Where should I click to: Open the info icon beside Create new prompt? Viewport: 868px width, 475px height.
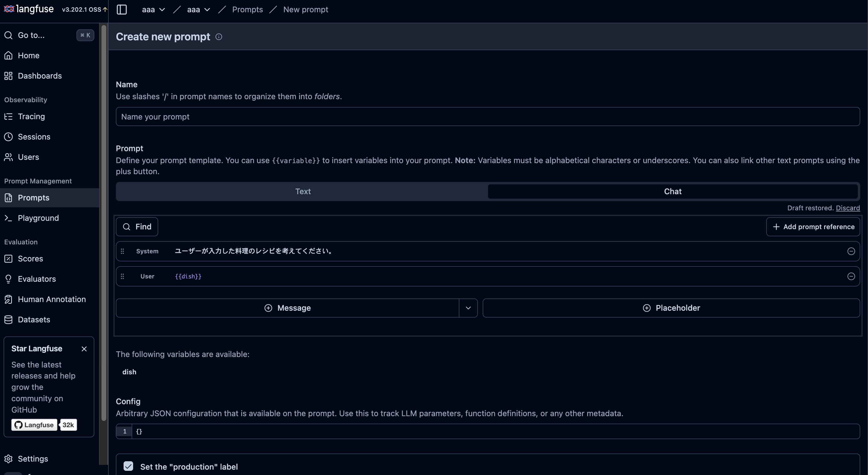[x=219, y=37]
